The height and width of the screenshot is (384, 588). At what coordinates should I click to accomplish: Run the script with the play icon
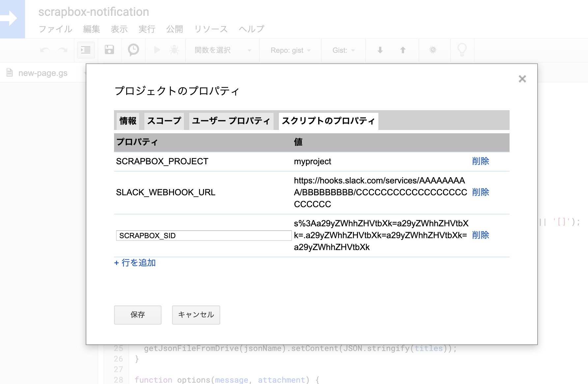click(157, 50)
